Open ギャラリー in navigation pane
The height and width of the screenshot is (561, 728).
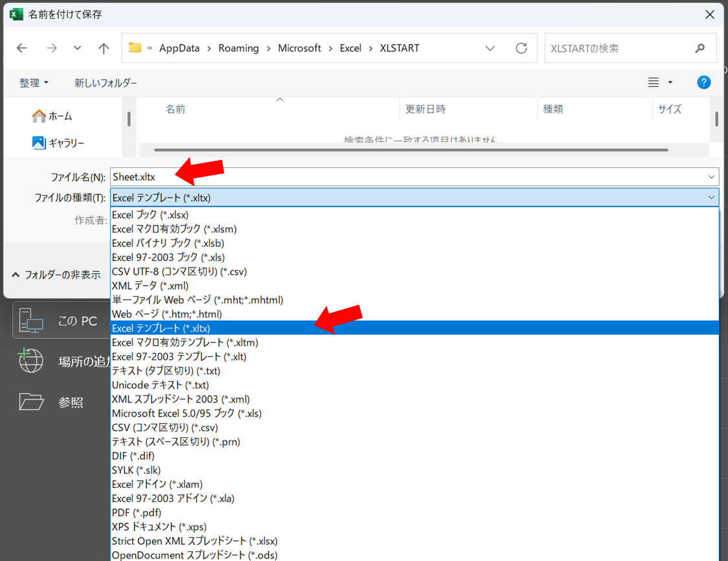point(58,143)
